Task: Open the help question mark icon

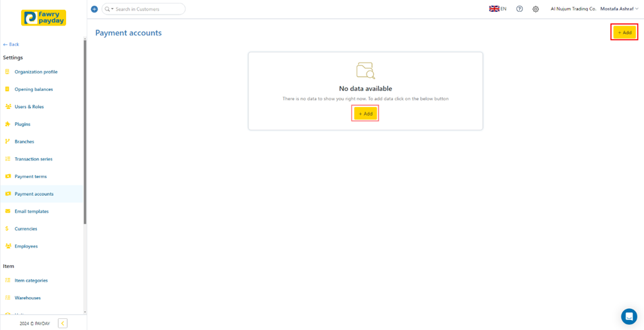Action: (519, 9)
